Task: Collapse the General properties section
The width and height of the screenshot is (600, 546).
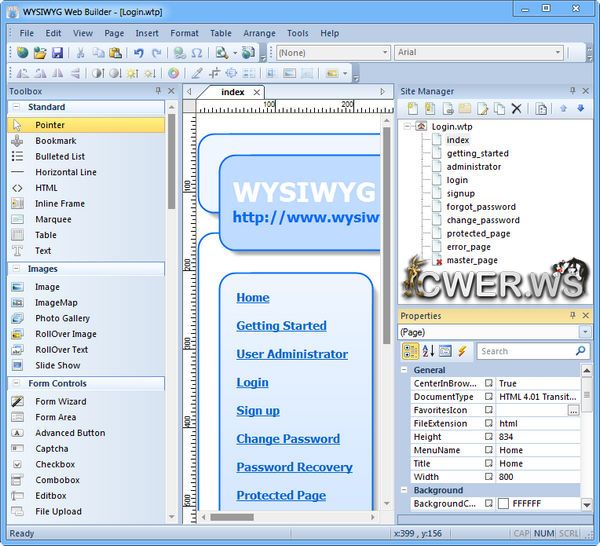Action: point(405,369)
